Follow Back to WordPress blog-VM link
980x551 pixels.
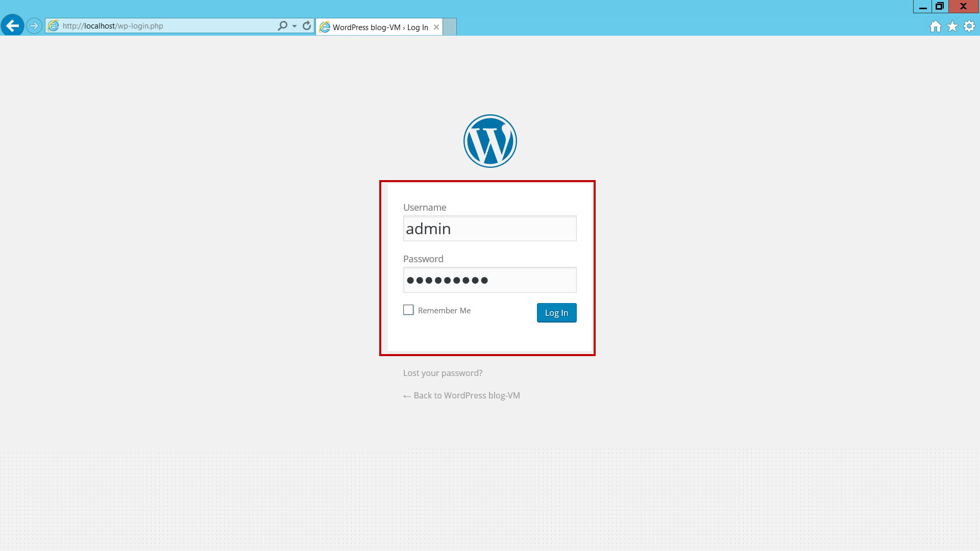click(x=461, y=395)
